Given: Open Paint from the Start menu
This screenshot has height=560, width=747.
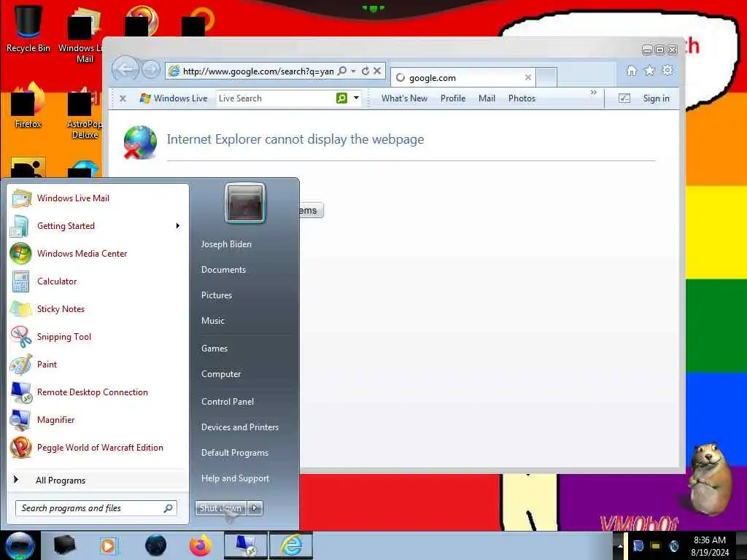Looking at the screenshot, I should (98, 365).
